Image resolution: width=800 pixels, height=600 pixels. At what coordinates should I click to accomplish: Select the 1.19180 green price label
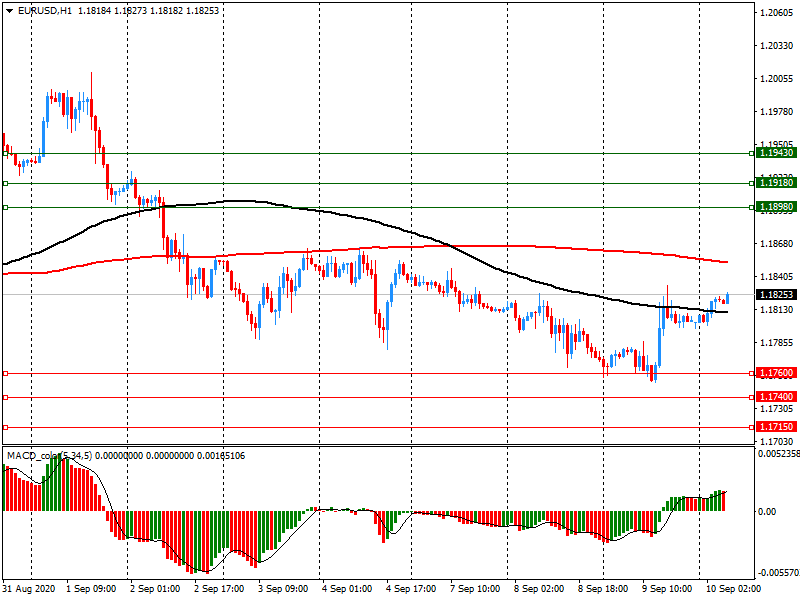pyautogui.click(x=776, y=183)
